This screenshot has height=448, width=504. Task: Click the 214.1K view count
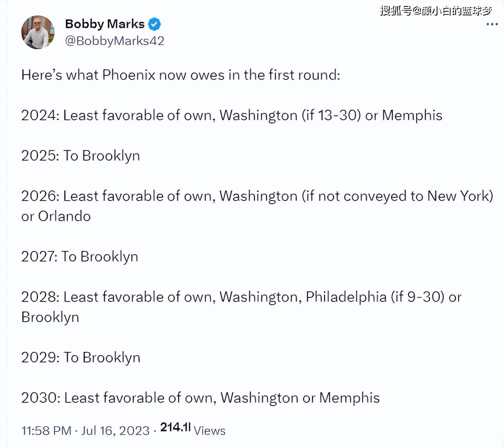tap(175, 427)
